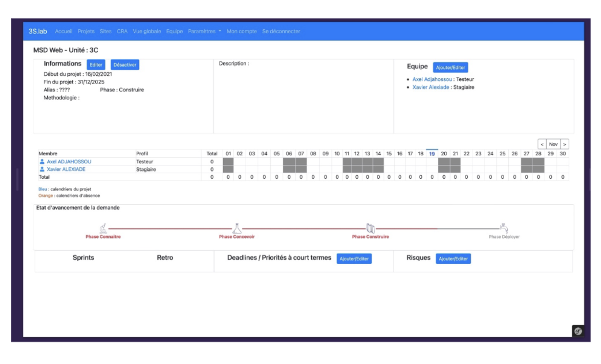Open Axel Adjahossou team member link
The image size is (601, 364).
(x=432, y=79)
